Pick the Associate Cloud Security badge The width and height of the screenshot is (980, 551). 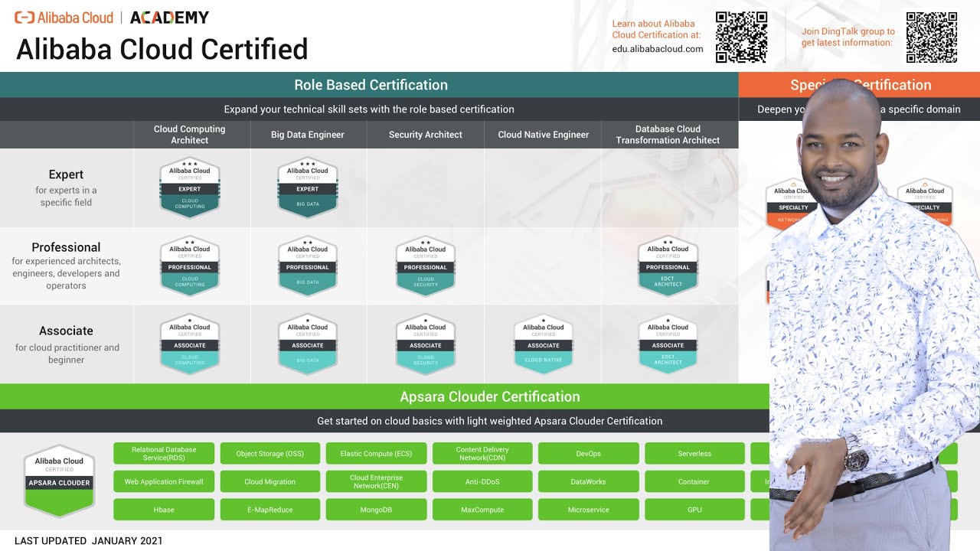click(x=426, y=344)
